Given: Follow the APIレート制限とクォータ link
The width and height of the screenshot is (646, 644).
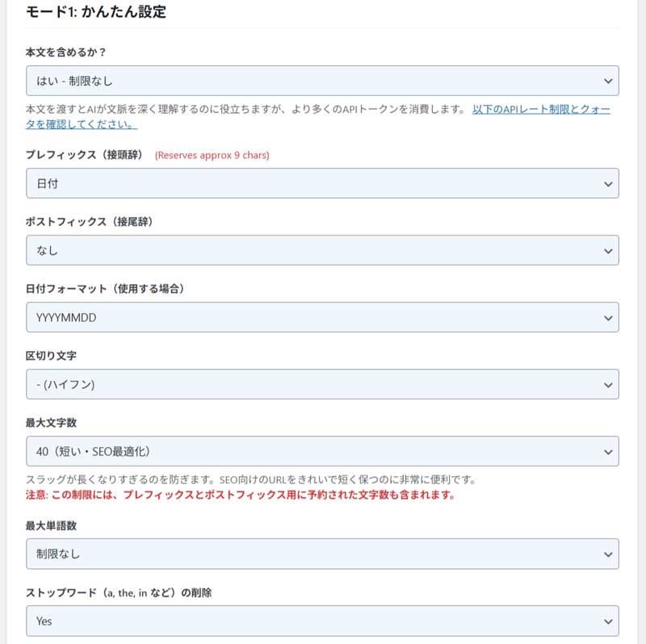Looking at the screenshot, I should click(541, 110).
